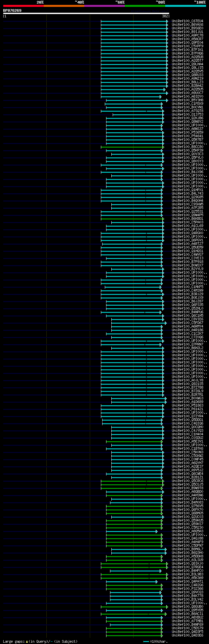The height and width of the screenshot is (644, 209).
Task: Select hit label UniRef100_B9S6E0
Action: tap(187, 28)
